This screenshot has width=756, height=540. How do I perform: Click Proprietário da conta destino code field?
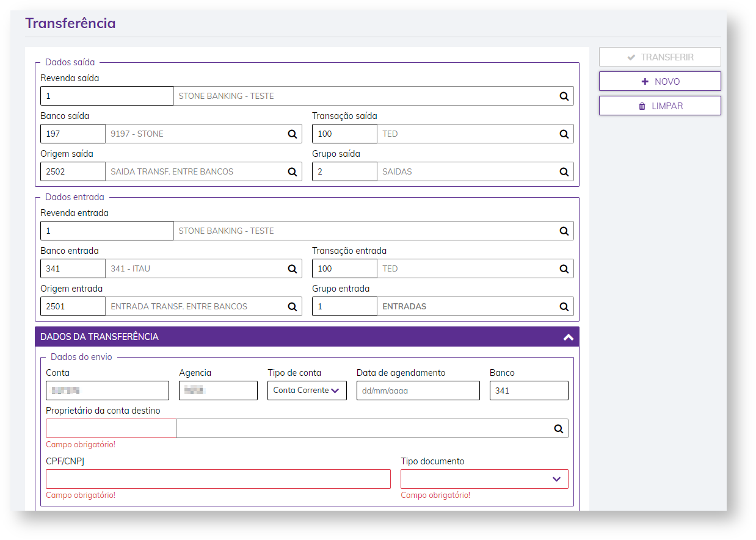point(111,428)
